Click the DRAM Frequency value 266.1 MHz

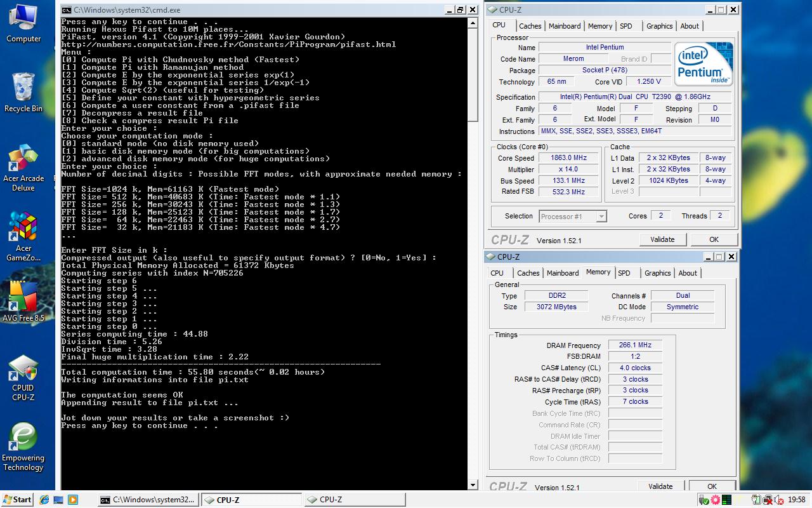tap(635, 345)
